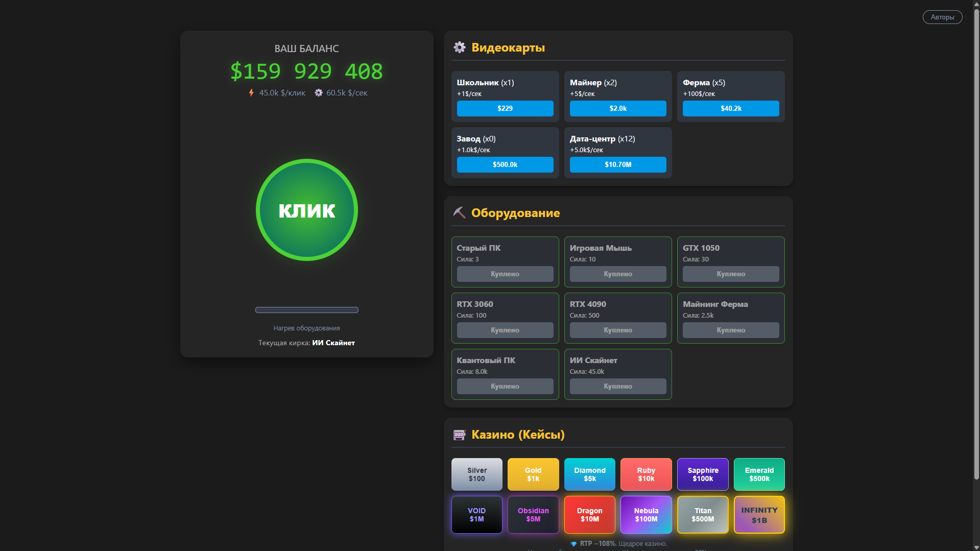Click Куплено button under Старый ПК

pyautogui.click(x=505, y=274)
